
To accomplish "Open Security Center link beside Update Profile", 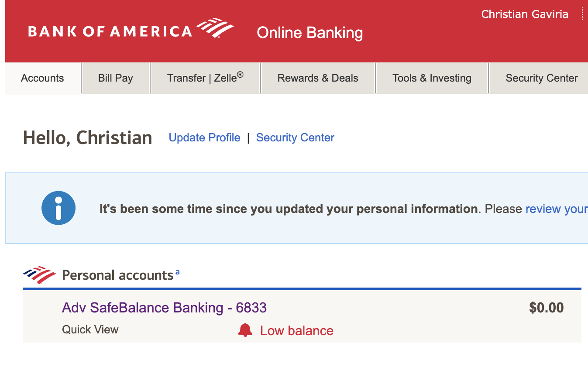I will [295, 137].
